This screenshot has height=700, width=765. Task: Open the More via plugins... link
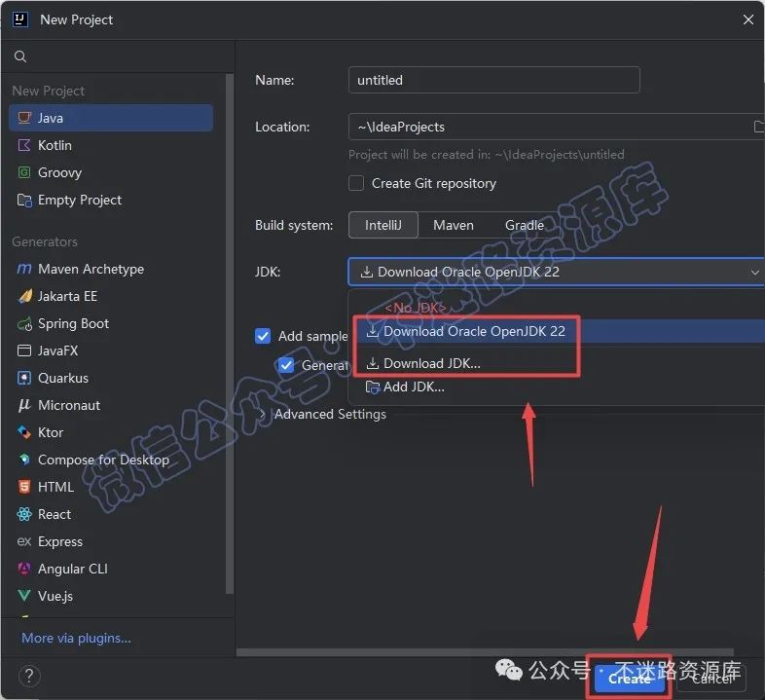click(77, 638)
